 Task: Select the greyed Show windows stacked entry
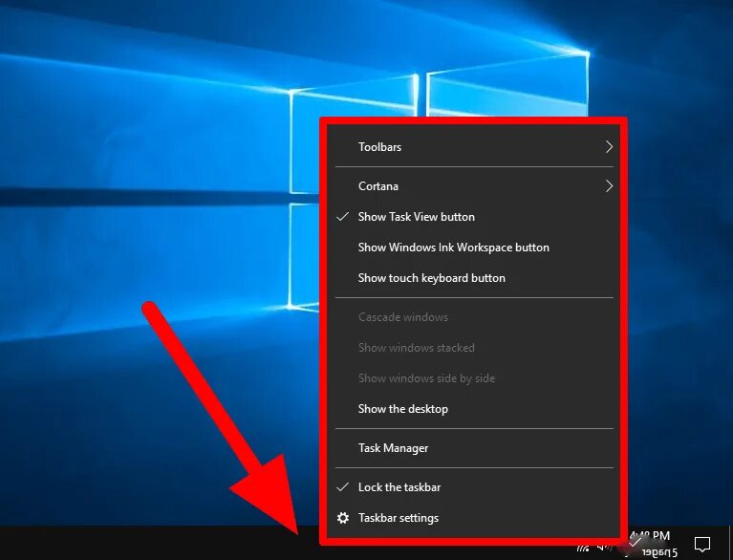[x=474, y=348]
